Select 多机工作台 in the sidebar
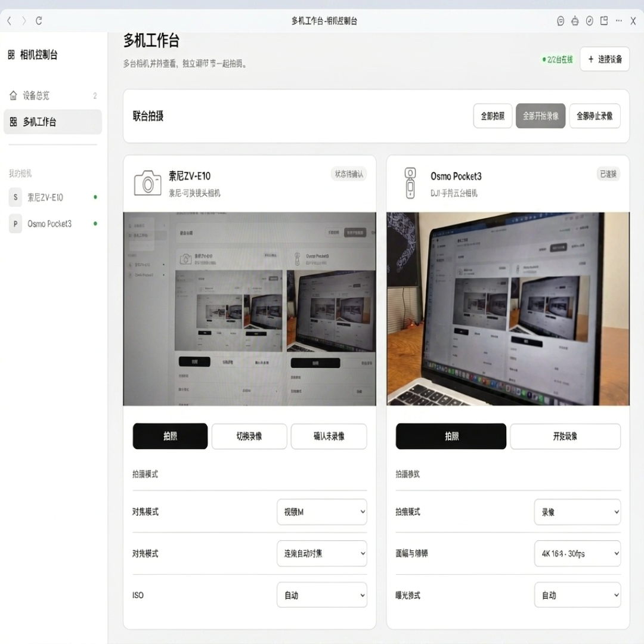Image resolution: width=644 pixels, height=644 pixels. click(x=52, y=122)
